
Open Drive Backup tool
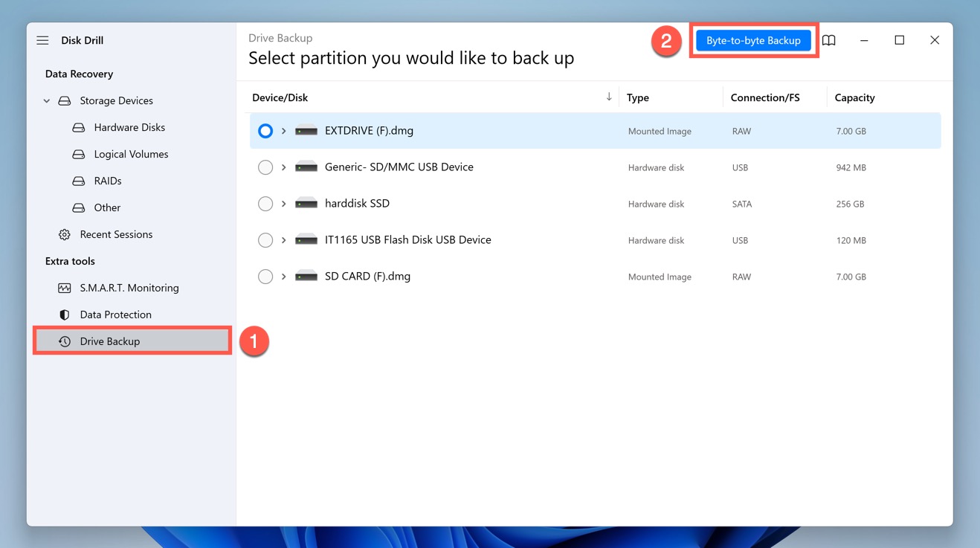pyautogui.click(x=132, y=341)
